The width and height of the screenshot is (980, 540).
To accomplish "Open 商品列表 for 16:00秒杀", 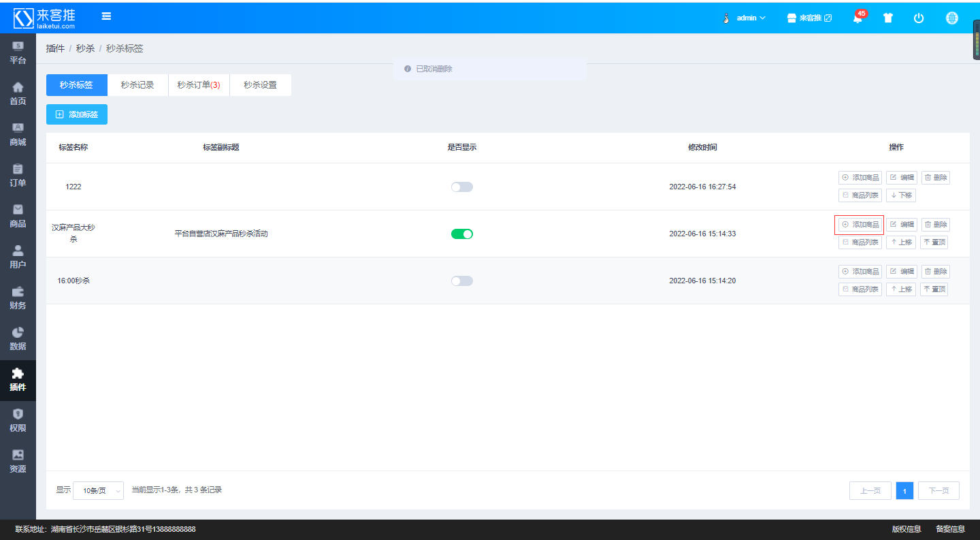I will click(860, 289).
